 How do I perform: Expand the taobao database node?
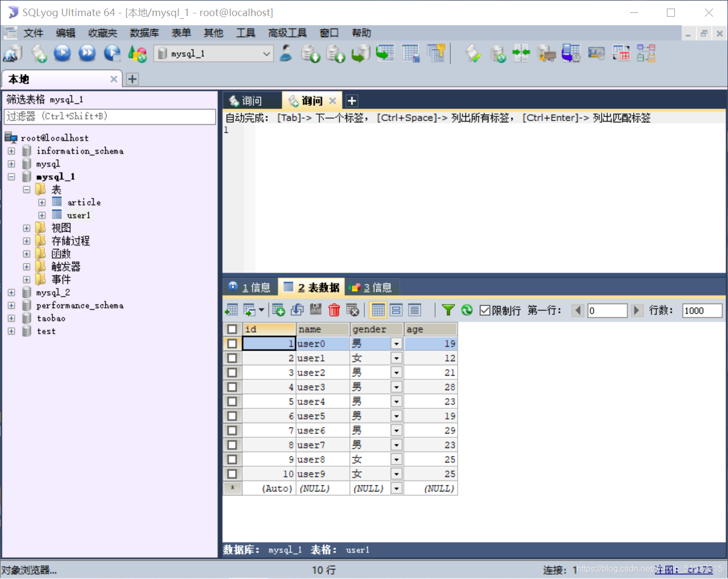click(11, 318)
